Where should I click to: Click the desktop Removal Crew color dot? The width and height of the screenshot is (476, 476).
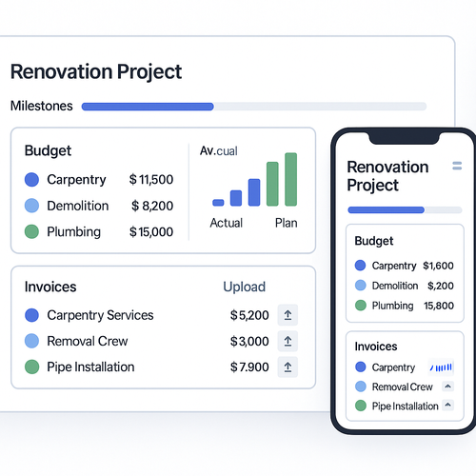click(x=31, y=341)
